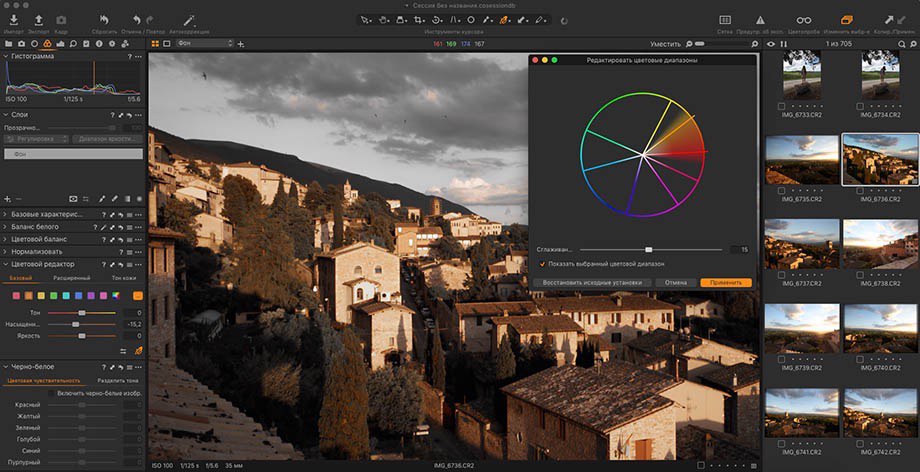
Task: Open the Фон layer selector dropdown
Action: (x=204, y=44)
